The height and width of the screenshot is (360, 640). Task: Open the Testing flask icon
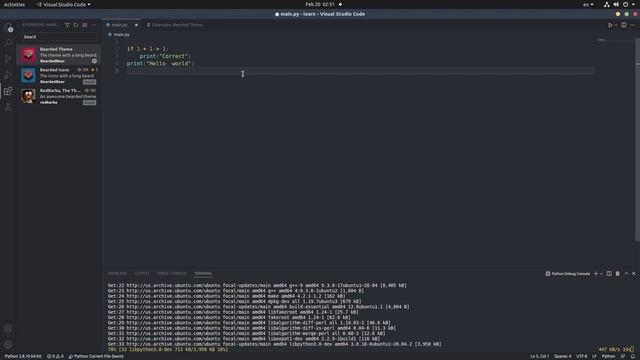point(8,107)
